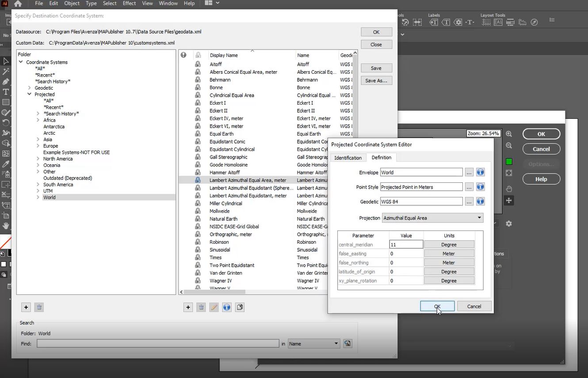
Task: Expand the Europe folder in tree
Action: pos(38,146)
